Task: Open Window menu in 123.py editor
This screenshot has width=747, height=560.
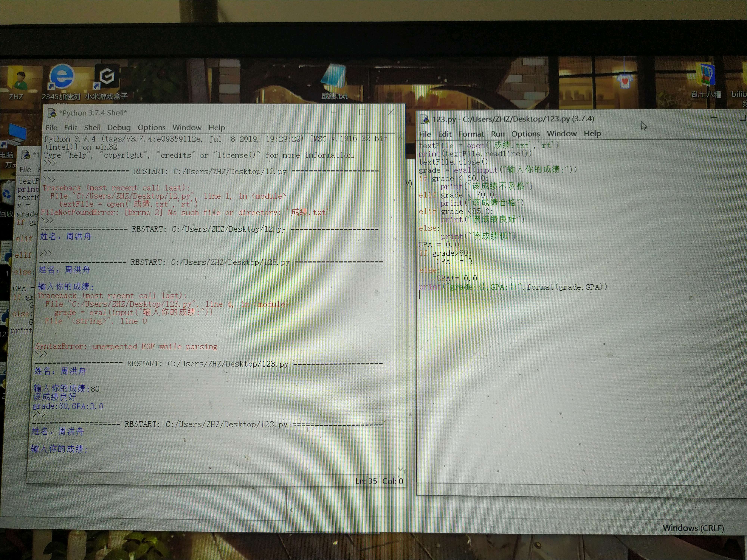Action: (562, 134)
